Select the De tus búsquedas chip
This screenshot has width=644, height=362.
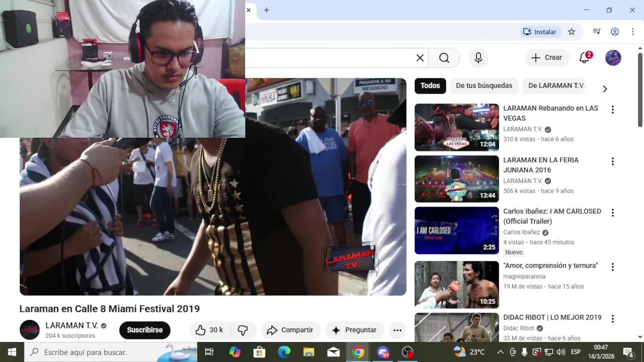484,85
